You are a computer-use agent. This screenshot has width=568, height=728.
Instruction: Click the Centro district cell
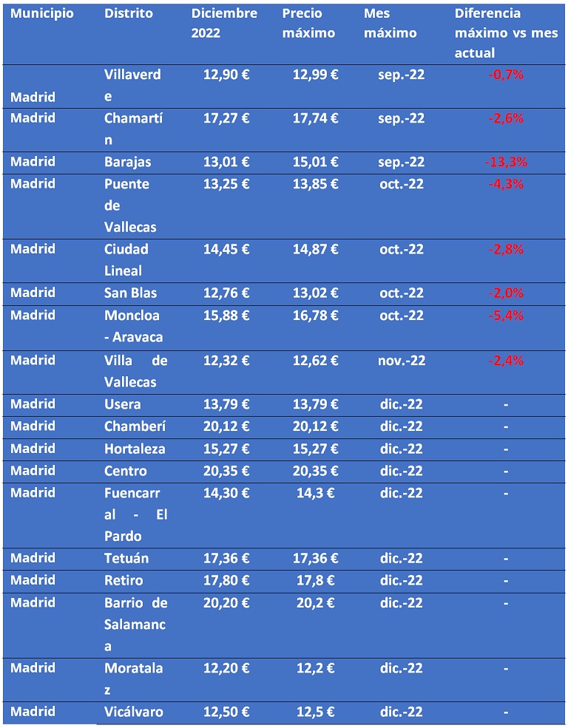[x=126, y=471]
